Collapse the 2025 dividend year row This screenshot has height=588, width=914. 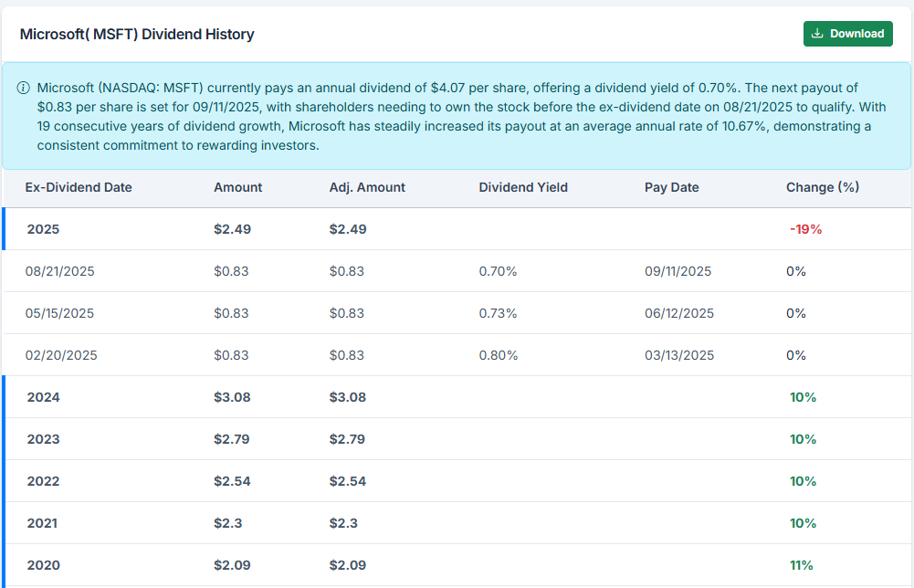click(457, 229)
